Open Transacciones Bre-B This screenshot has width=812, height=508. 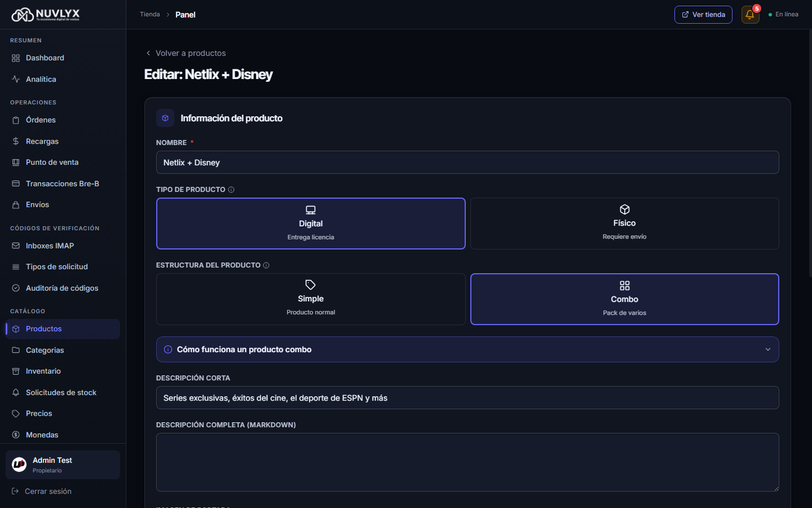[63, 183]
